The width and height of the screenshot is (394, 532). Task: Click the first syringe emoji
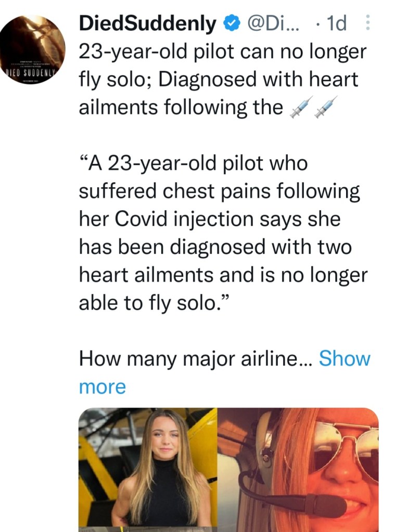point(300,106)
